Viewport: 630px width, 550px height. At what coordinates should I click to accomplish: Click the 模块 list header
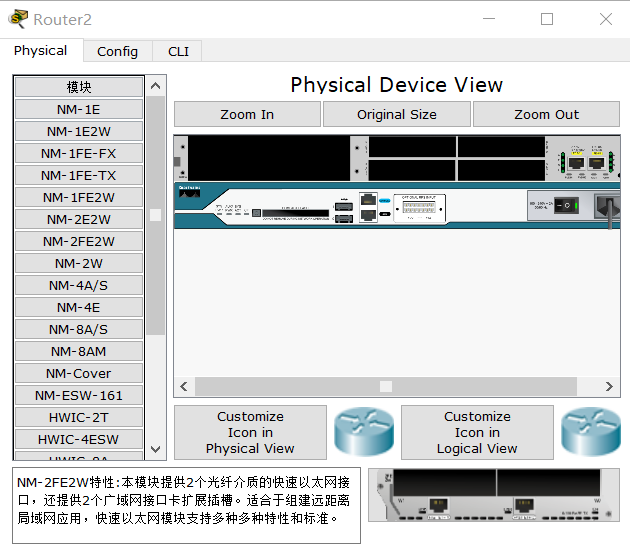79,87
